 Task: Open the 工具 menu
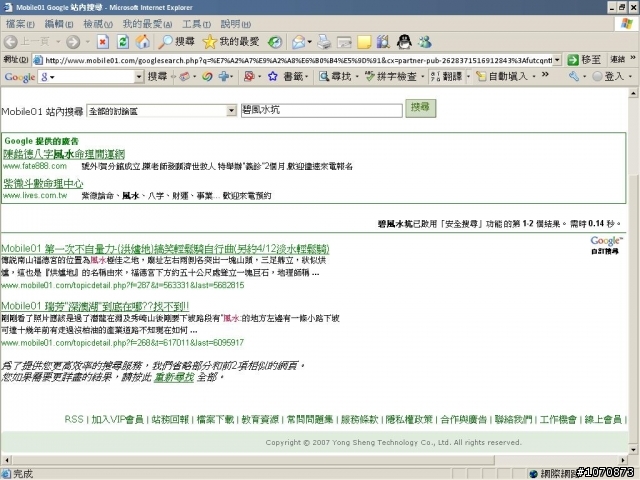pos(196,24)
